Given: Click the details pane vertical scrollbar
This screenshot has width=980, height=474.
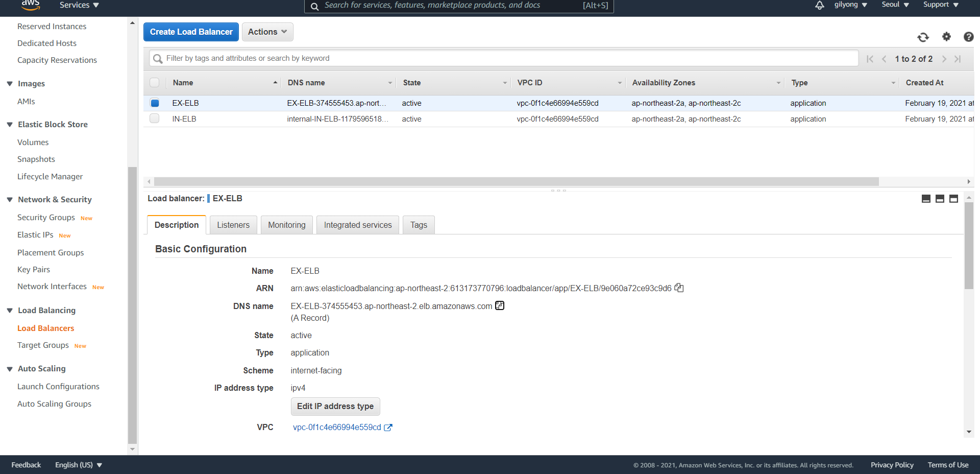Looking at the screenshot, I should pyautogui.click(x=969, y=246).
